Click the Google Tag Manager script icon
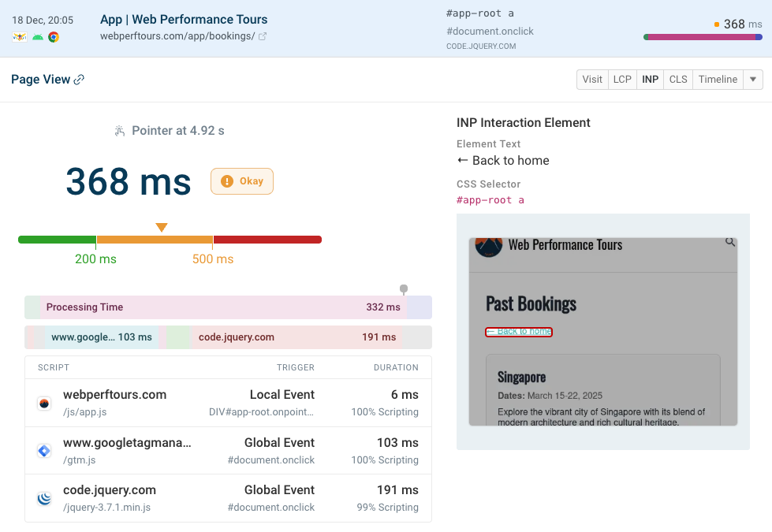The image size is (772, 532). [x=44, y=451]
